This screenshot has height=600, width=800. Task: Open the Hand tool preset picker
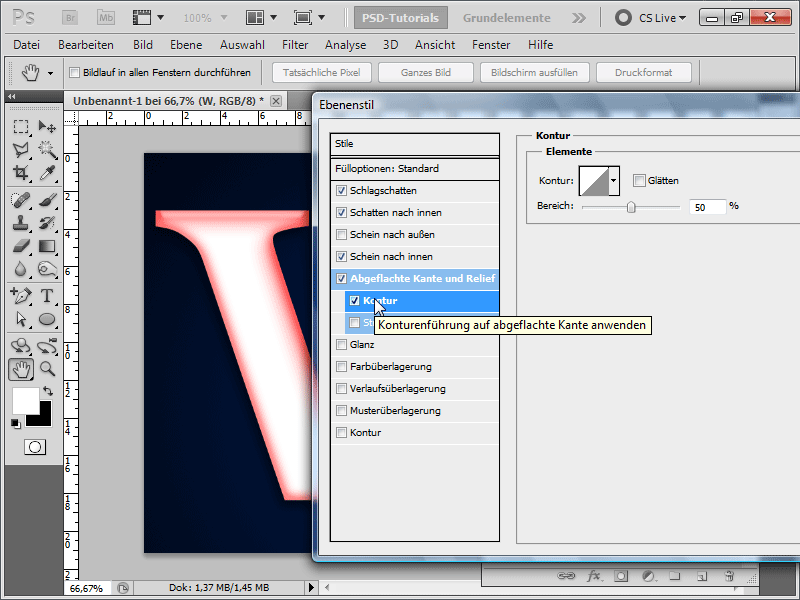(50, 73)
